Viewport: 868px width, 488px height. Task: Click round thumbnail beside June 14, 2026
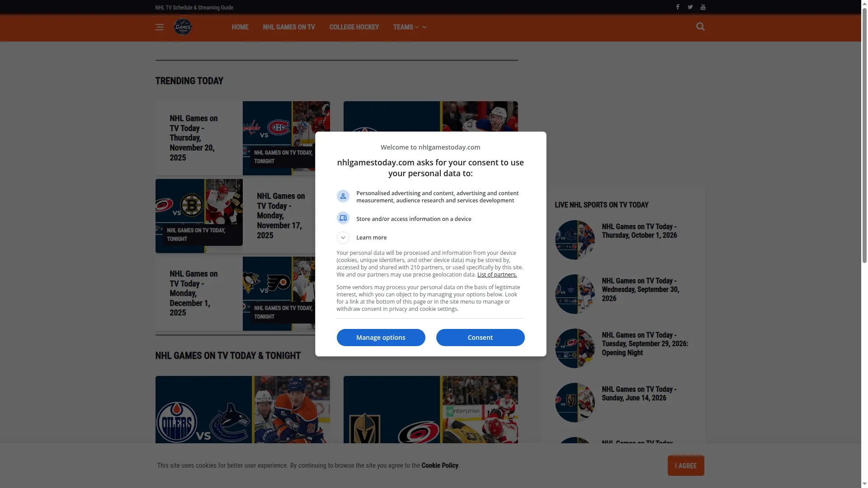click(575, 403)
